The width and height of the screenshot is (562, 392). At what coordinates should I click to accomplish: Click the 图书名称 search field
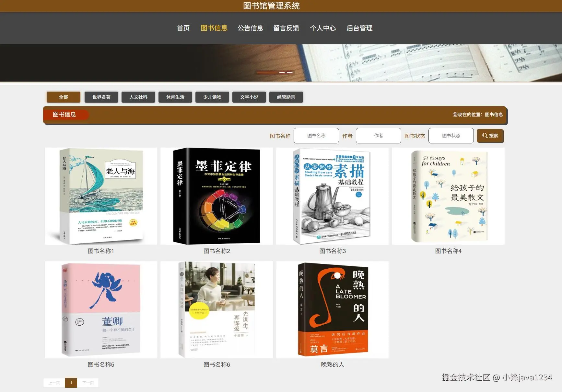click(316, 136)
